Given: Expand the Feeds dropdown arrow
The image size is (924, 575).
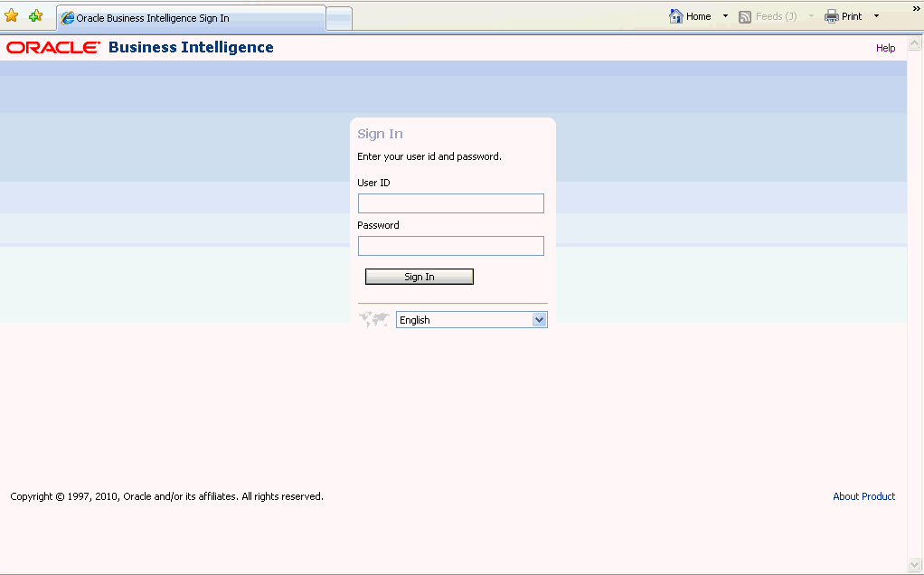Looking at the screenshot, I should coord(811,16).
